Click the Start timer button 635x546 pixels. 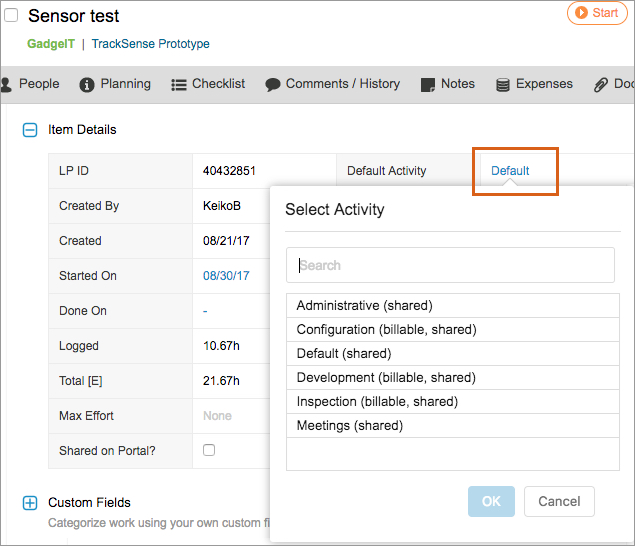[x=597, y=13]
